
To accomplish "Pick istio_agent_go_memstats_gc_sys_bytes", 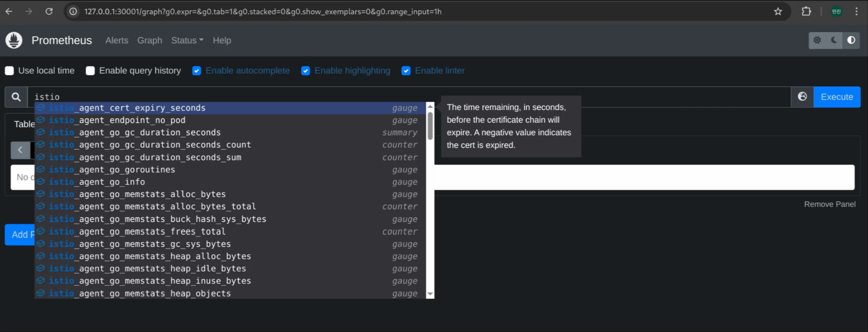I will [x=230, y=244].
